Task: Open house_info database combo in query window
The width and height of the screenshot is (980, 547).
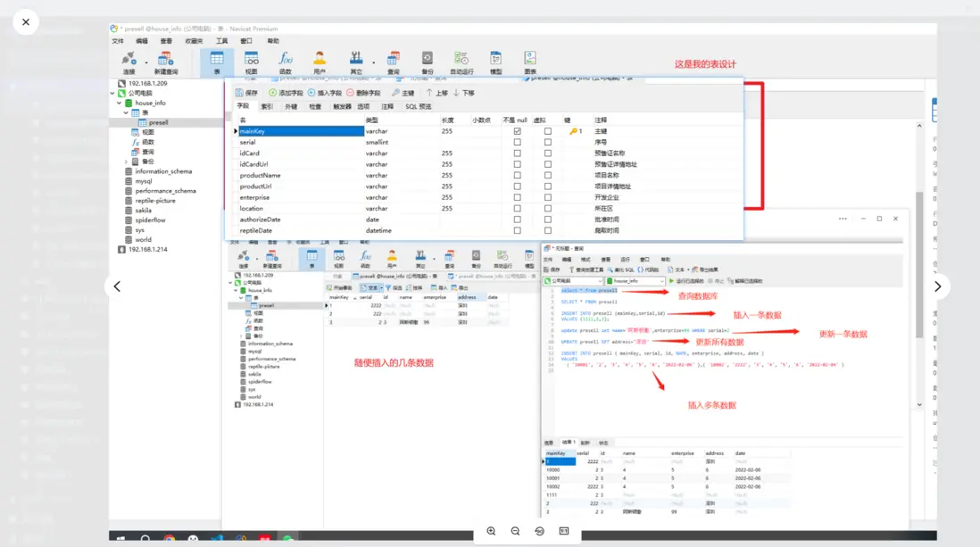Action: (x=635, y=281)
